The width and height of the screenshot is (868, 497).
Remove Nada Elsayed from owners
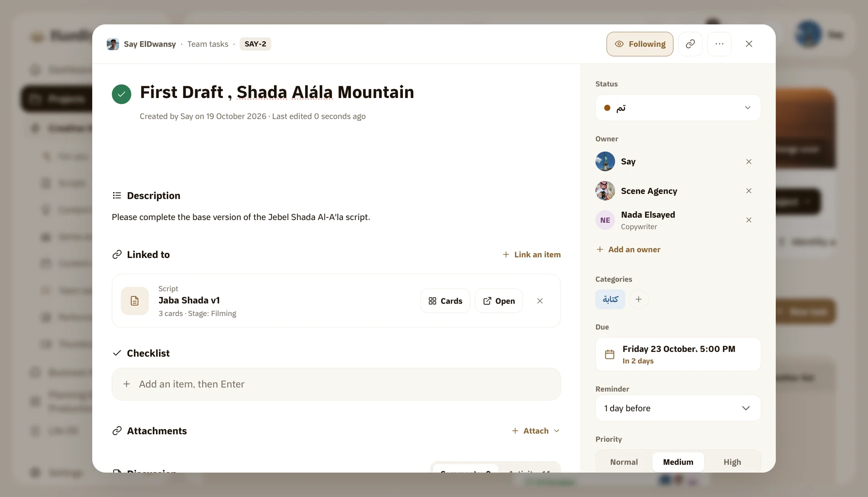(749, 220)
